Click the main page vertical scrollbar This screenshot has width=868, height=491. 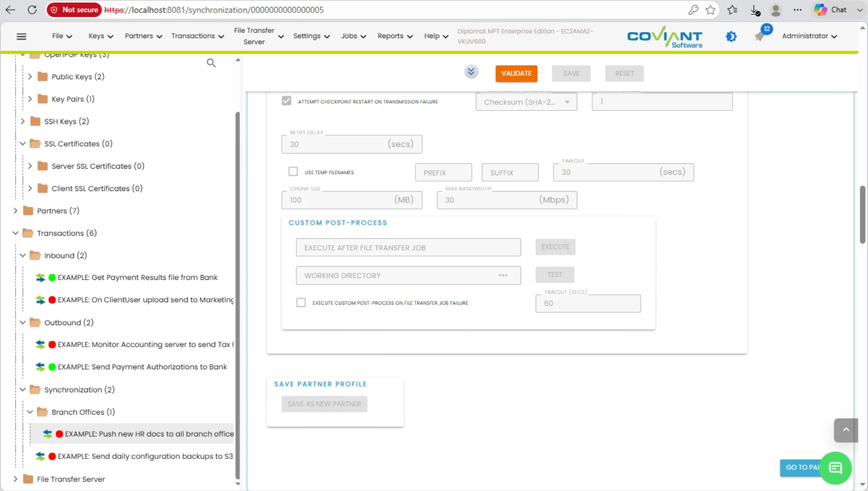(x=862, y=215)
